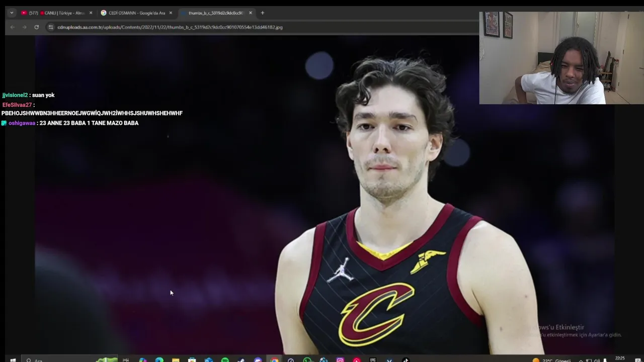Open Task View from the taskbar
This screenshot has width=644, height=362.
click(x=126, y=360)
